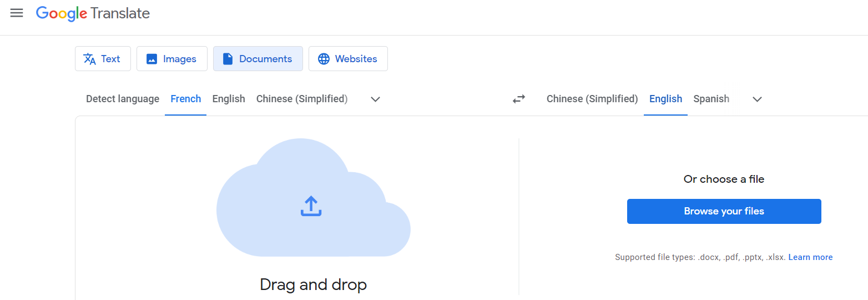The image size is (868, 300).
Task: Swap source and target languages
Action: [x=518, y=99]
